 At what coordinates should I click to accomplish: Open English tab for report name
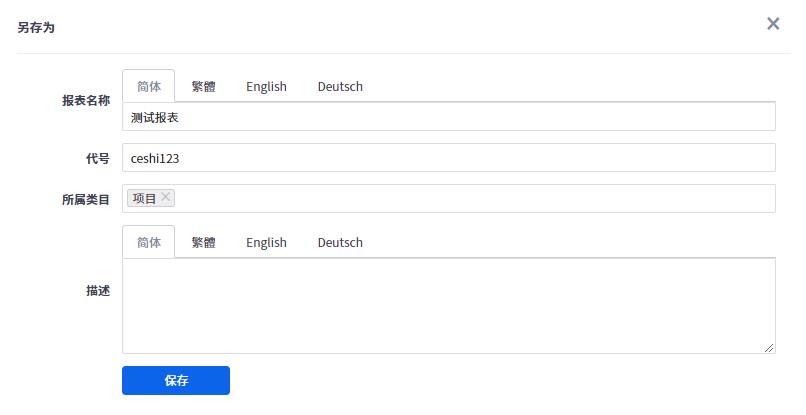tap(266, 86)
